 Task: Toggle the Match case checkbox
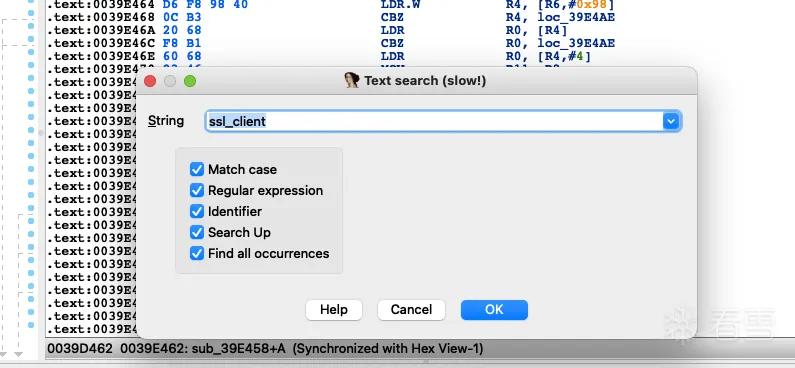(197, 169)
